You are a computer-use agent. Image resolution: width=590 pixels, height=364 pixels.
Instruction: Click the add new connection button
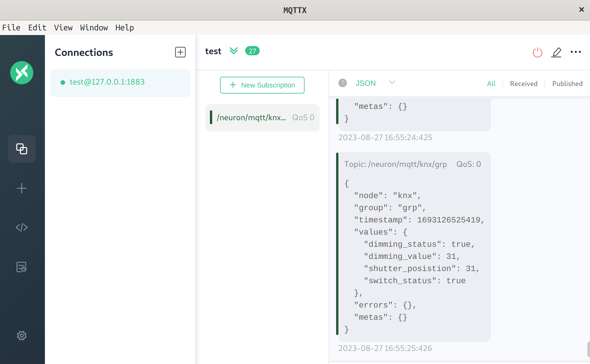[x=180, y=52]
